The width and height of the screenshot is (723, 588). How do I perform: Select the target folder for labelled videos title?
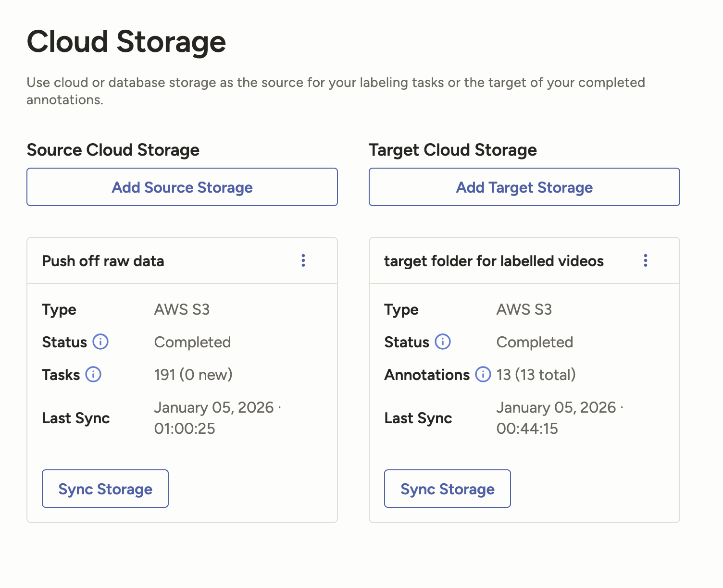[494, 261]
